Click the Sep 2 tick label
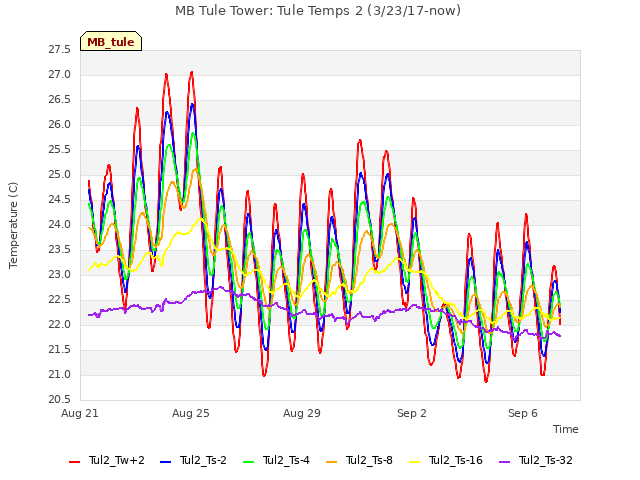 pyautogui.click(x=412, y=413)
